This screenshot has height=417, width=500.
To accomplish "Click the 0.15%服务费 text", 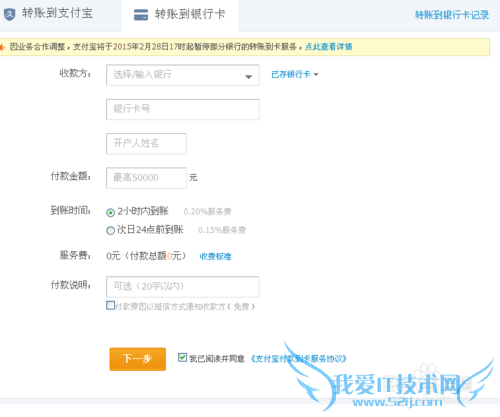I will pos(222,230).
